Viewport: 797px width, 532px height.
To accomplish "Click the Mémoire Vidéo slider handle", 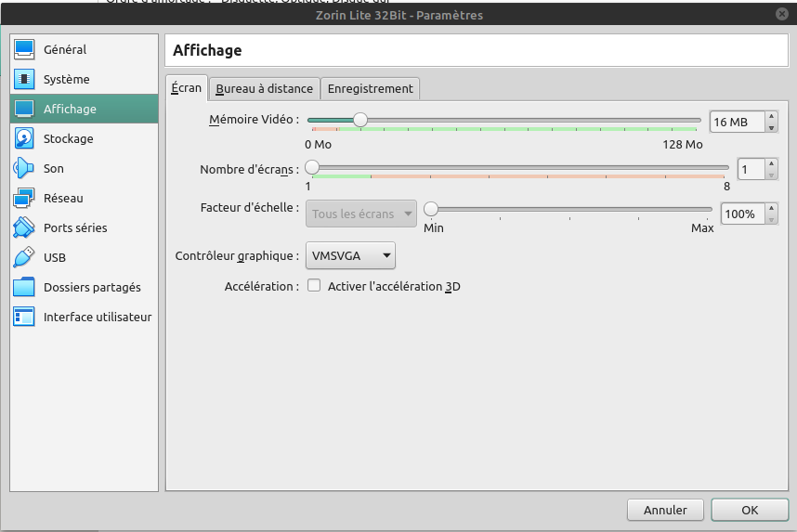I will coord(360,119).
